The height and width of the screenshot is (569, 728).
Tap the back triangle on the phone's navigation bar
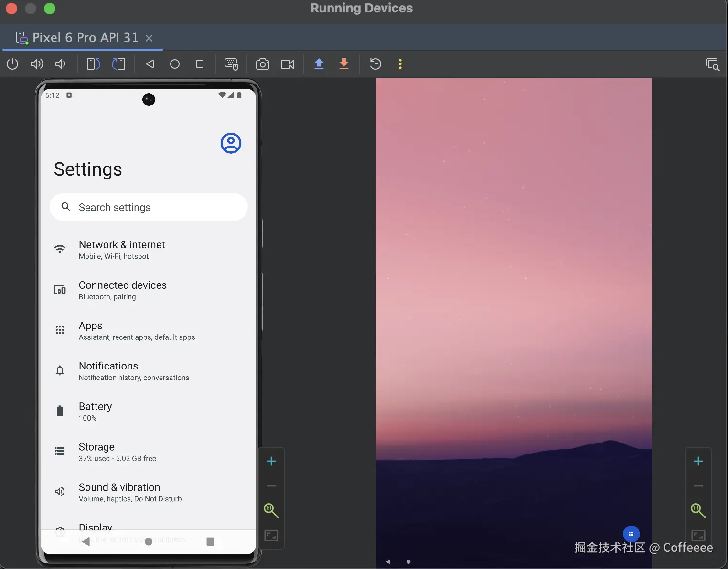86,542
